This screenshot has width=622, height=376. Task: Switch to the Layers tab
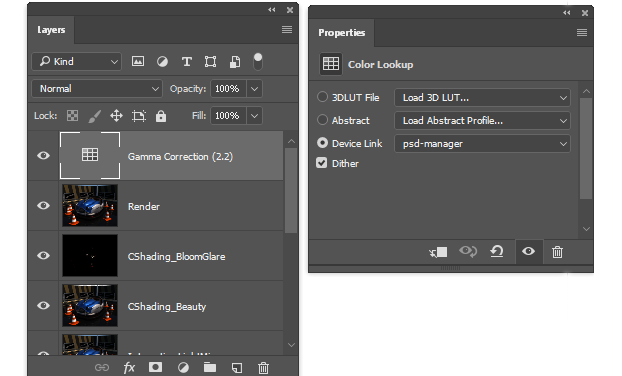pos(51,30)
